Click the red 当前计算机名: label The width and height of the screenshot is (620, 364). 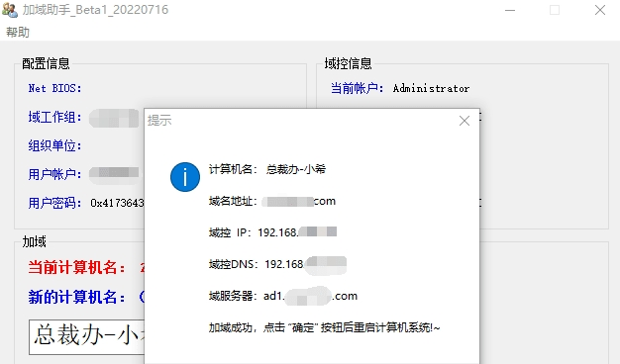click(76, 268)
